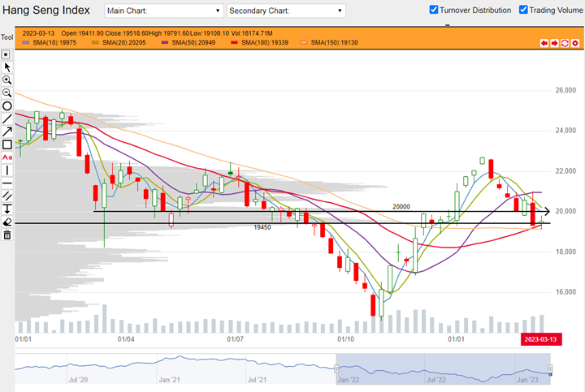Uncheck the Turnover Distribution checkbox
This screenshot has width=585, height=392.
coord(434,10)
